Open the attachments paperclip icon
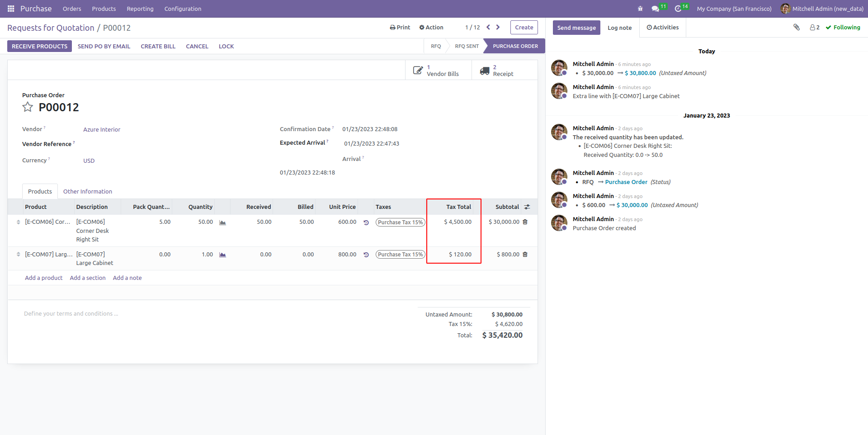868x435 pixels. (x=797, y=28)
